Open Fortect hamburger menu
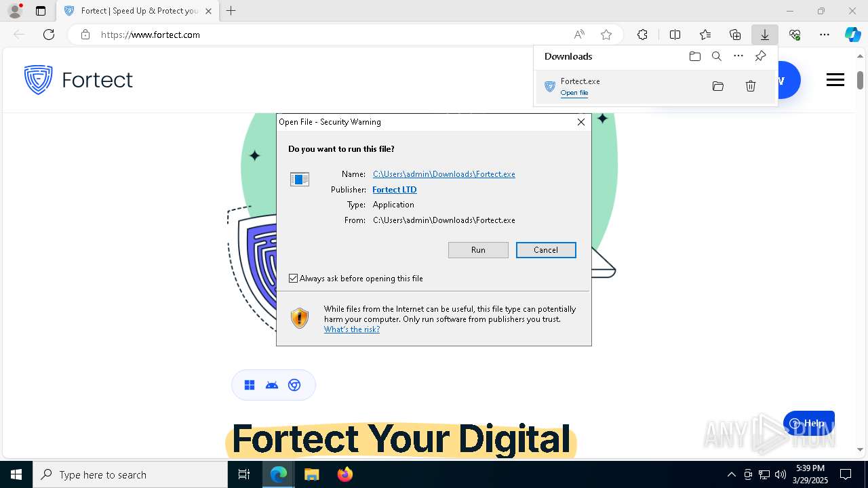The image size is (868, 488). 835,80
